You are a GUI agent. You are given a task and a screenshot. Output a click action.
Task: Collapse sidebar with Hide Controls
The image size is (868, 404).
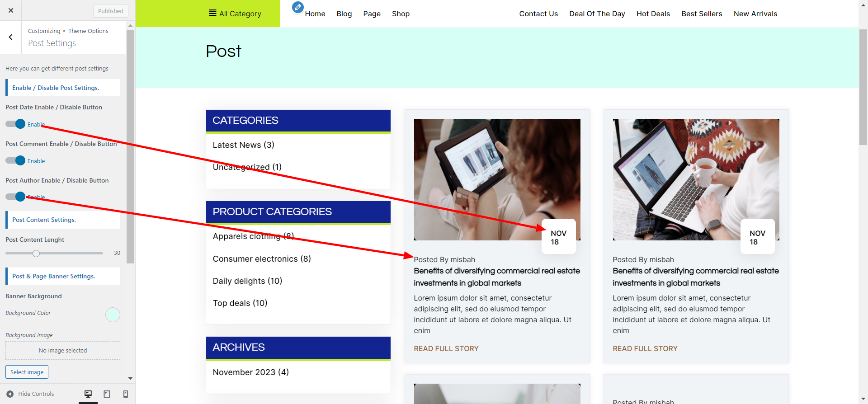point(30,394)
